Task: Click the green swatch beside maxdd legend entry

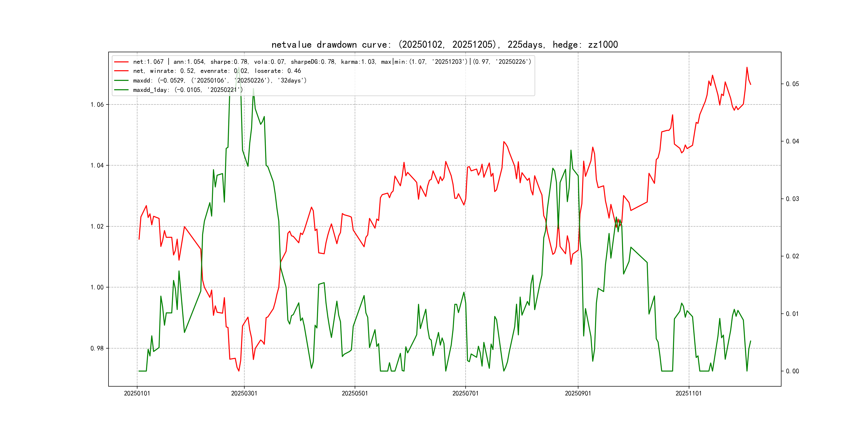Action: [x=121, y=81]
